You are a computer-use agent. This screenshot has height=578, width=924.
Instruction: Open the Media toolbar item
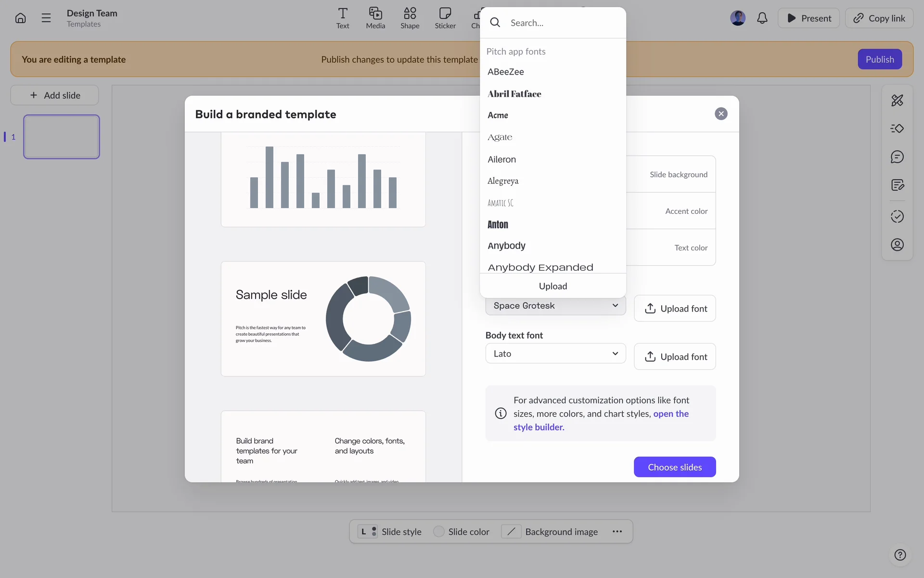[375, 18]
